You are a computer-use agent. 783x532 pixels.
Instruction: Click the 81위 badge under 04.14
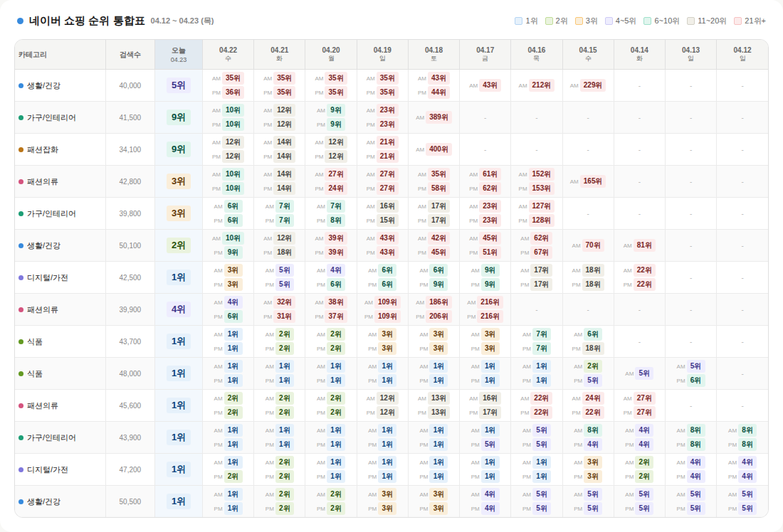pos(644,245)
